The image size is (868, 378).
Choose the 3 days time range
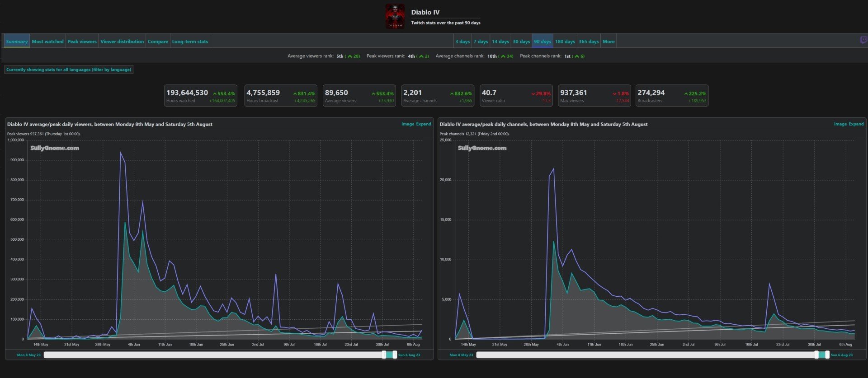point(462,42)
